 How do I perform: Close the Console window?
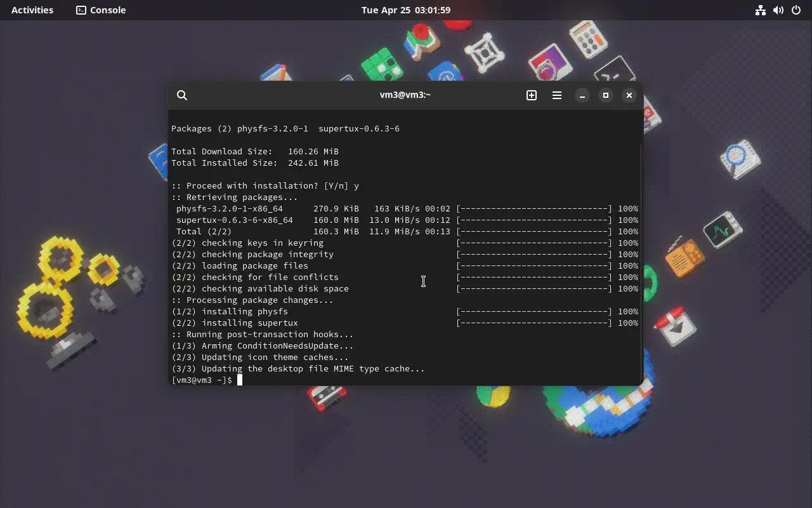point(629,95)
